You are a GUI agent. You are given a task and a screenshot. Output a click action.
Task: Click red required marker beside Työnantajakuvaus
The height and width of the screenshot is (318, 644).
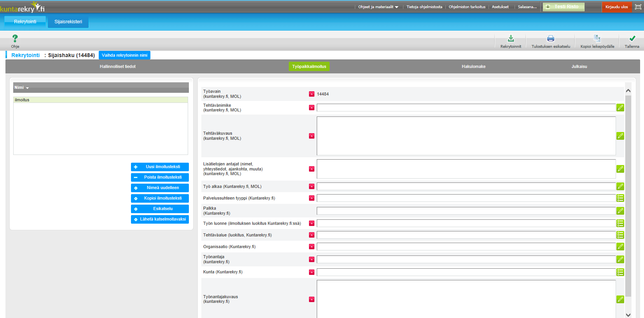point(312,299)
